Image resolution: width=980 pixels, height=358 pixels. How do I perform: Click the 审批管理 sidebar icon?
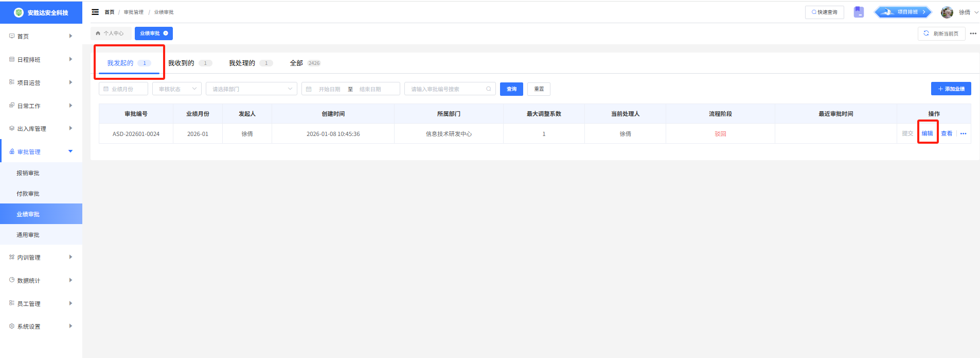(12, 151)
